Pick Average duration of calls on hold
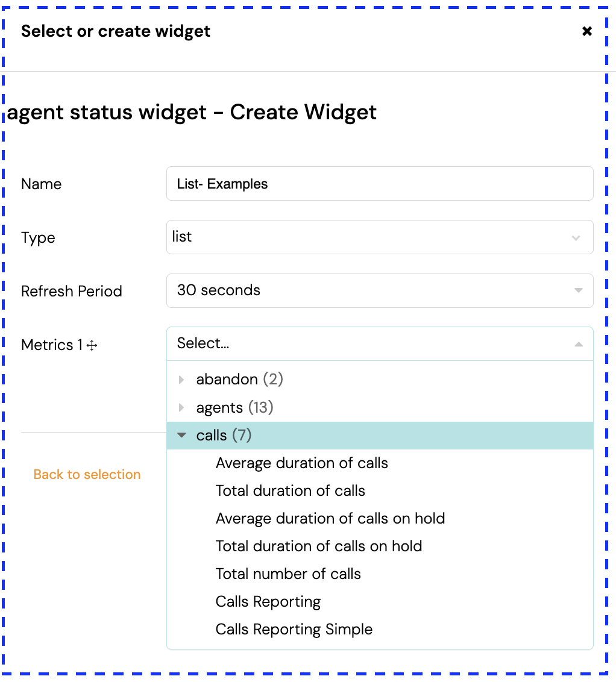The image size is (616, 682). coord(330,519)
